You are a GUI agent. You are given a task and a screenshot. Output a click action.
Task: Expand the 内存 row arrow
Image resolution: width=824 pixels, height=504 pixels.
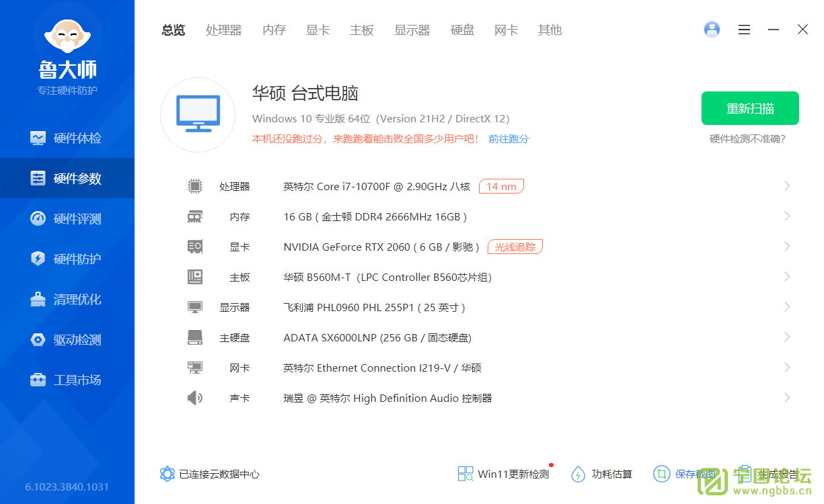click(x=787, y=216)
